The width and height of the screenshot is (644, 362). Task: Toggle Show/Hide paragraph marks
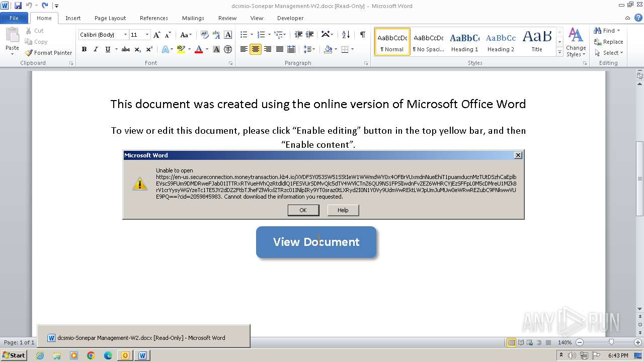(x=362, y=35)
